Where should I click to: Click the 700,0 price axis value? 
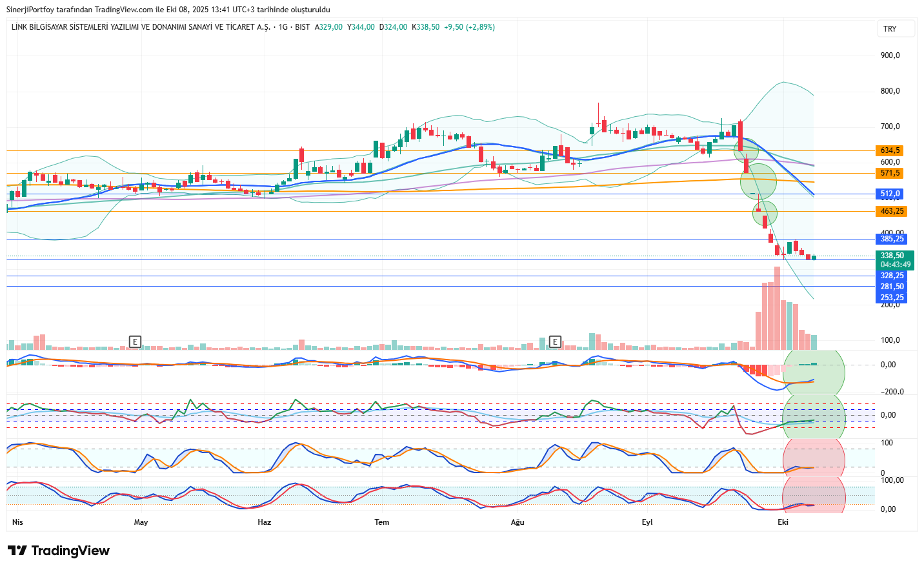tap(890, 127)
